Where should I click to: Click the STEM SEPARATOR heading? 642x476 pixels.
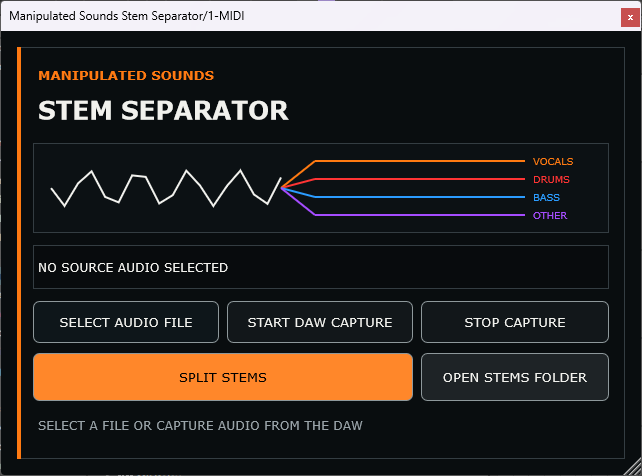point(163,111)
